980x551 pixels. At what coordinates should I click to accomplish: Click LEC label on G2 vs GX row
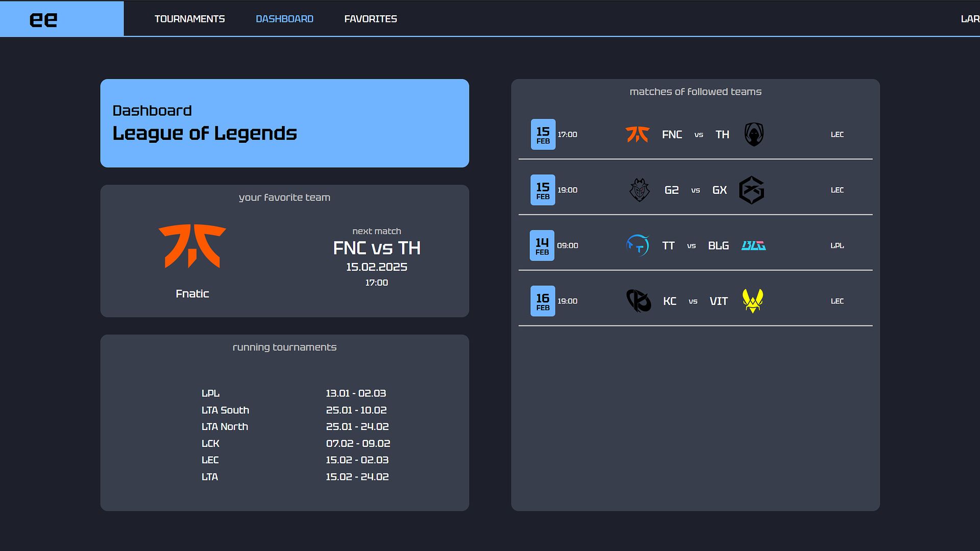point(837,190)
